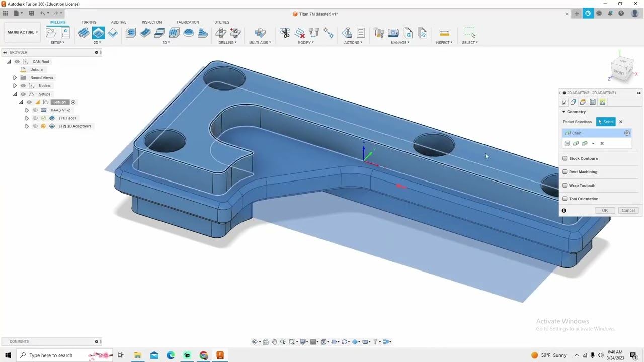This screenshot has width=644, height=362.
Task: Open the Fusion 360 icon in the taskbar
Action: (220, 355)
